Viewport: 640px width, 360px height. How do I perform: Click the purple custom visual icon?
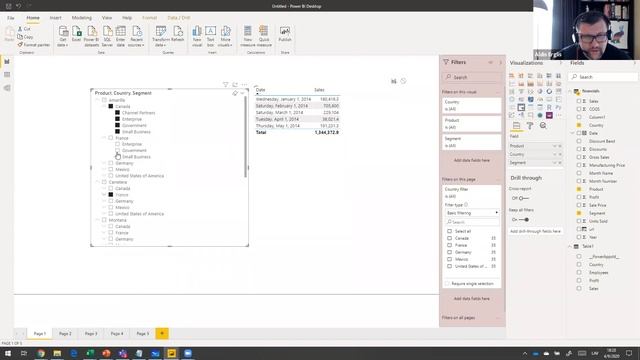pyautogui.click(x=549, y=116)
